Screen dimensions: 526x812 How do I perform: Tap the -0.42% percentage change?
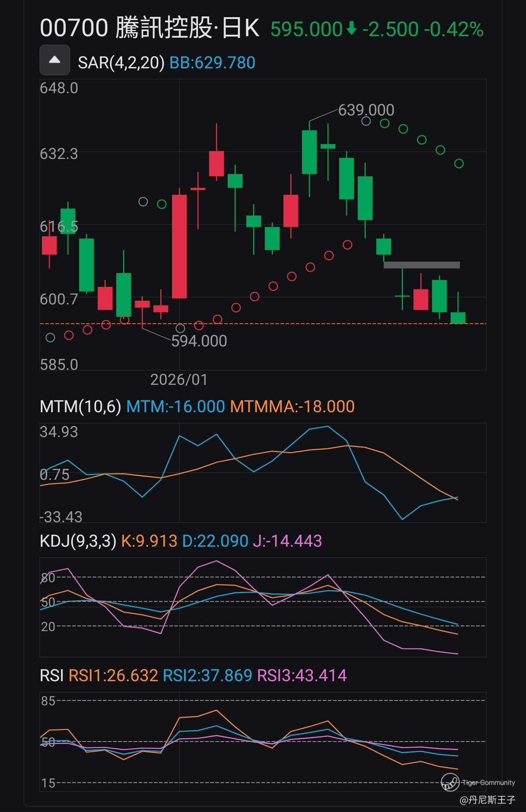454,29
